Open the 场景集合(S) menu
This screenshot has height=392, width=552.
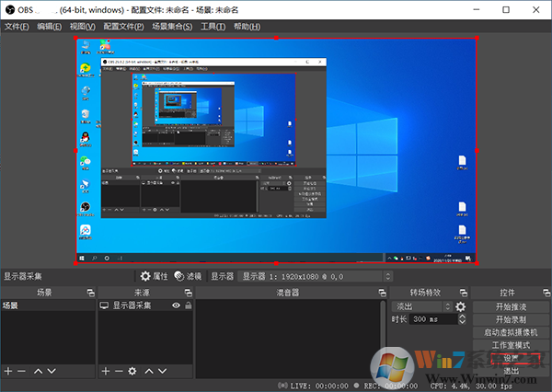point(172,27)
